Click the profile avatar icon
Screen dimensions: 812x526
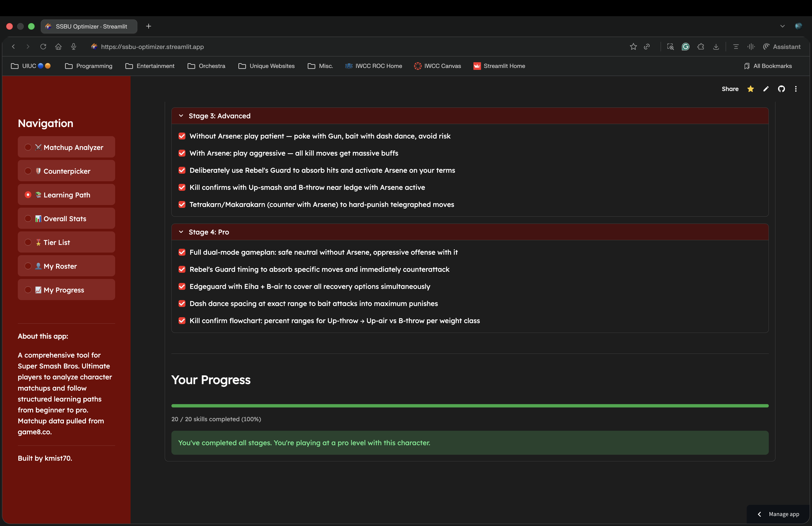[x=798, y=26]
